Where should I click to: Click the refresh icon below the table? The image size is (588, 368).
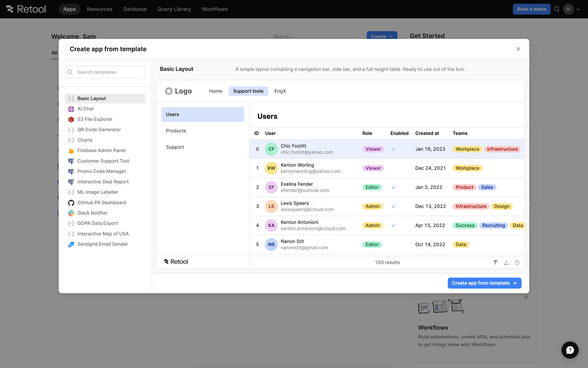click(517, 263)
